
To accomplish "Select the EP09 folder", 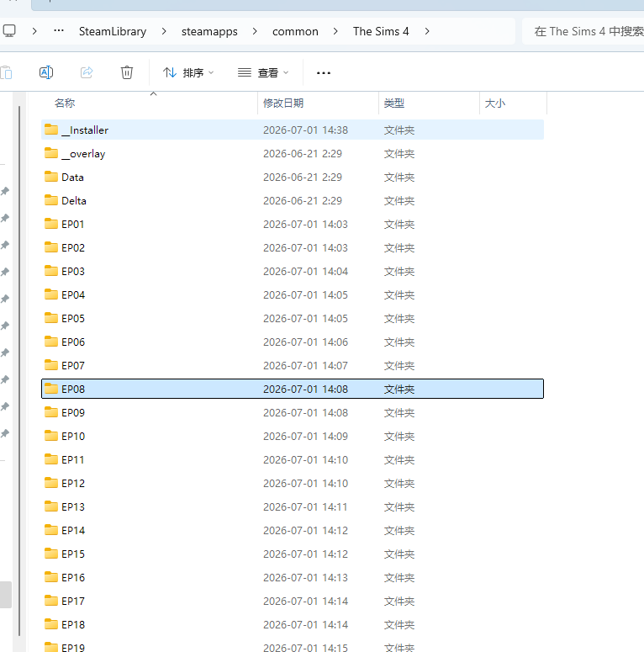I will [293, 412].
